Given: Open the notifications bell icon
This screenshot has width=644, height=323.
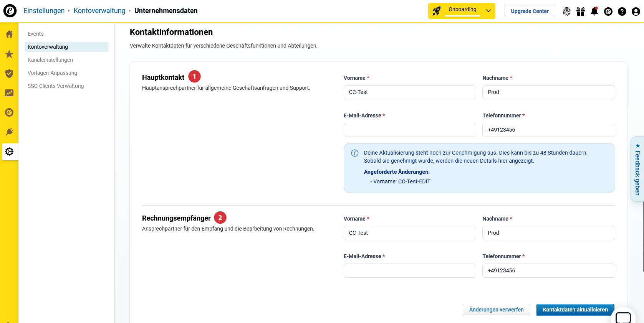Looking at the screenshot, I should coord(594,12).
